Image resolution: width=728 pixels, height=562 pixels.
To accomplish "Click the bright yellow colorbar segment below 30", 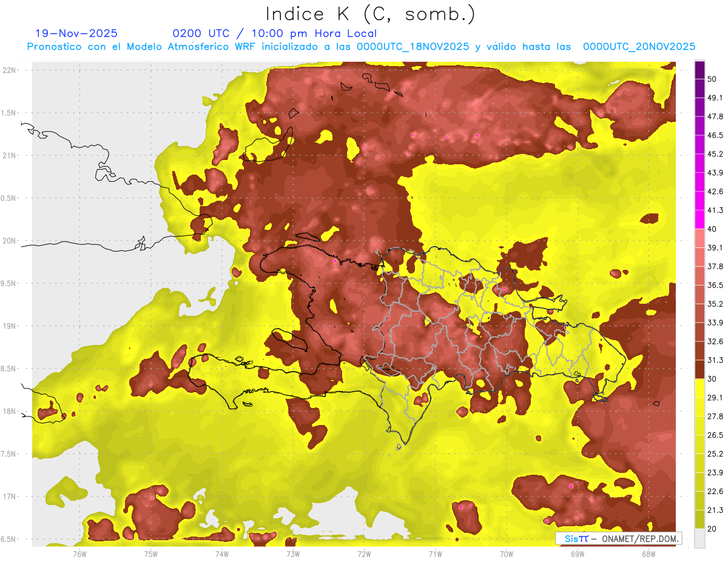I will point(699,388).
